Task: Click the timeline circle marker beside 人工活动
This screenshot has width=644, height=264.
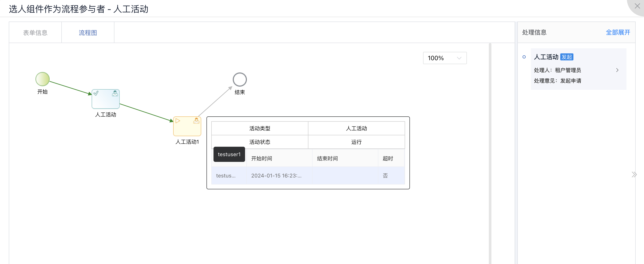Action: click(524, 57)
